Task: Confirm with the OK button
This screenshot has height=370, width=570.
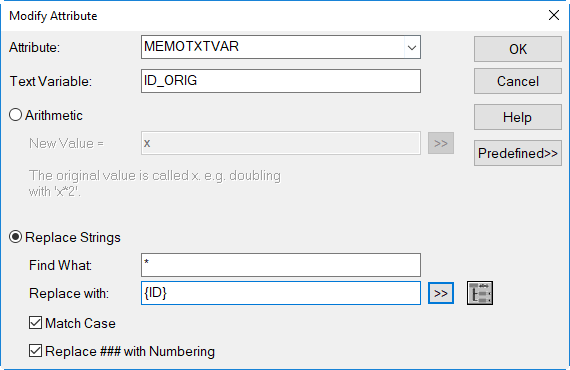Action: tap(518, 49)
